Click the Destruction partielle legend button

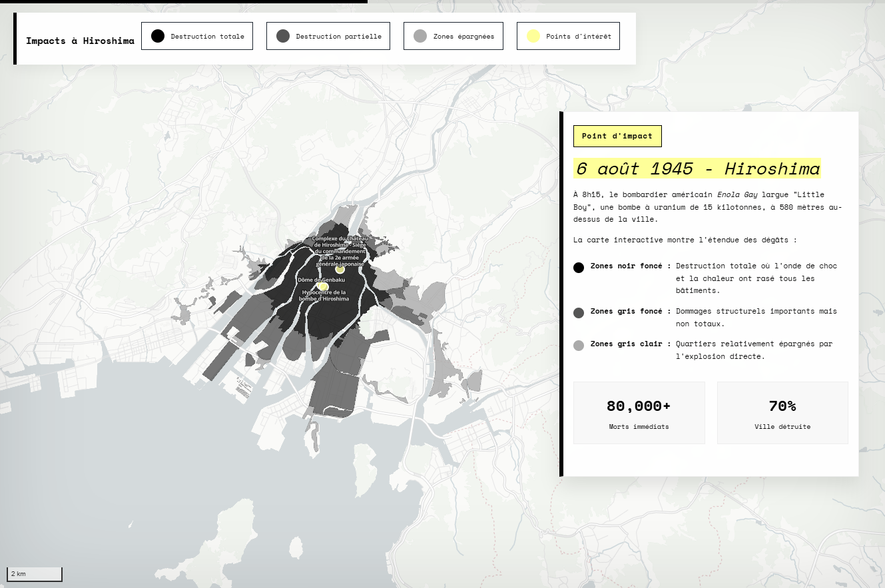click(x=328, y=36)
